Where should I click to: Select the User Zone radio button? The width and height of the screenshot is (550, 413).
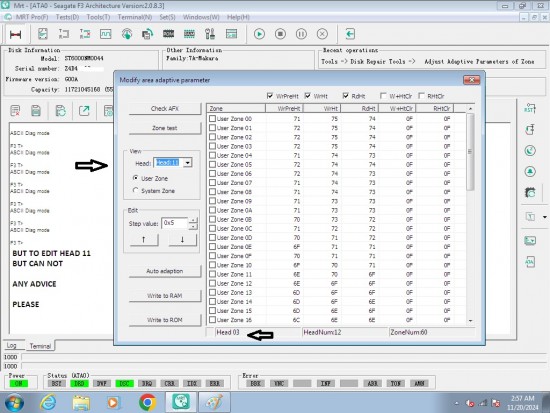135,178
